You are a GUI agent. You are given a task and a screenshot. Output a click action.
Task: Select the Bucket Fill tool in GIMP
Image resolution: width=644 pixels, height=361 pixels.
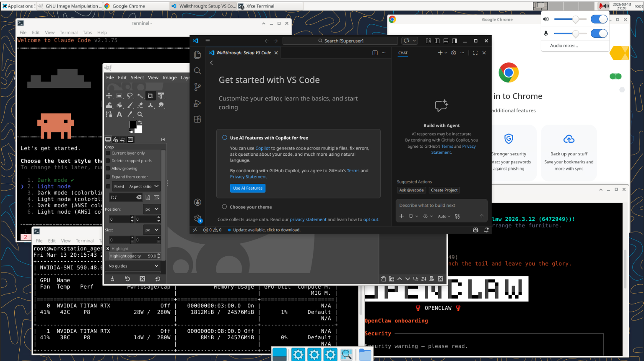coord(119,105)
